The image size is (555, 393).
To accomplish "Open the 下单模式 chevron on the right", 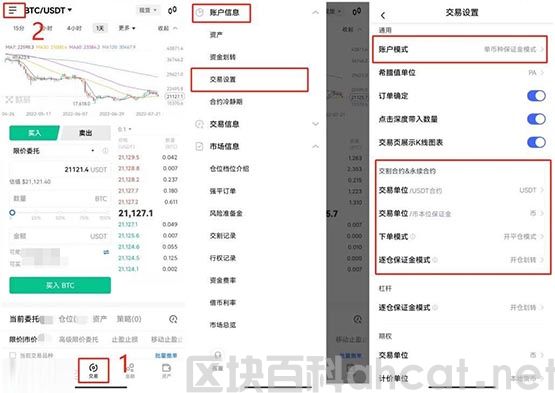I will pyautogui.click(x=542, y=237).
